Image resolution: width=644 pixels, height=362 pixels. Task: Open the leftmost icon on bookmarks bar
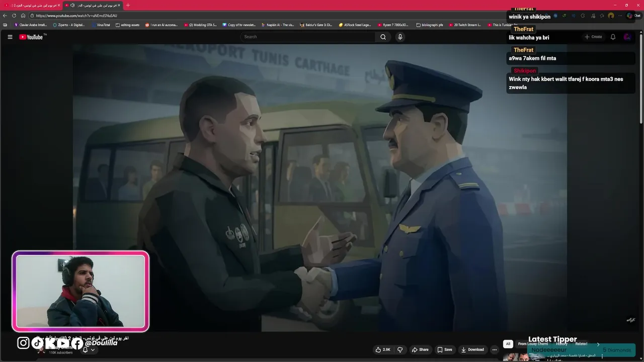pos(5,25)
